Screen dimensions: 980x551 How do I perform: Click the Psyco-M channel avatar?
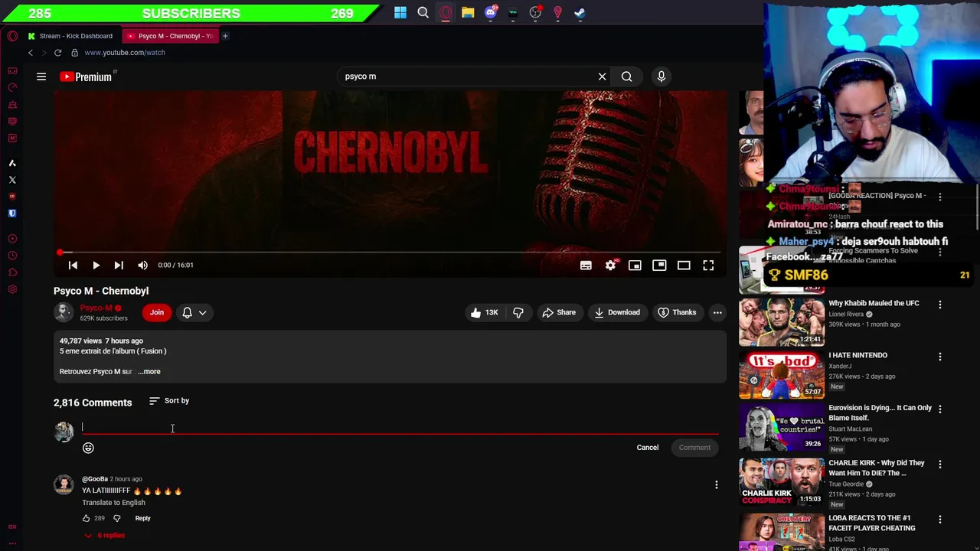[x=64, y=312]
